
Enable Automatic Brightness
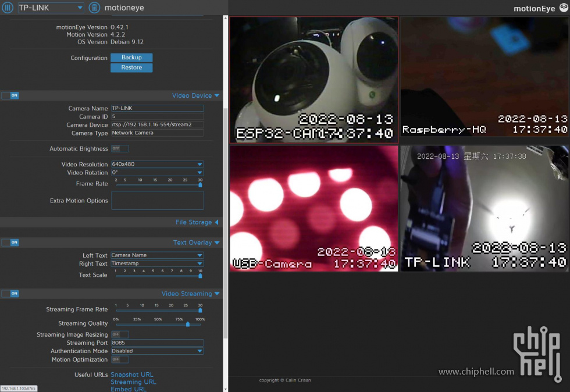coord(120,148)
